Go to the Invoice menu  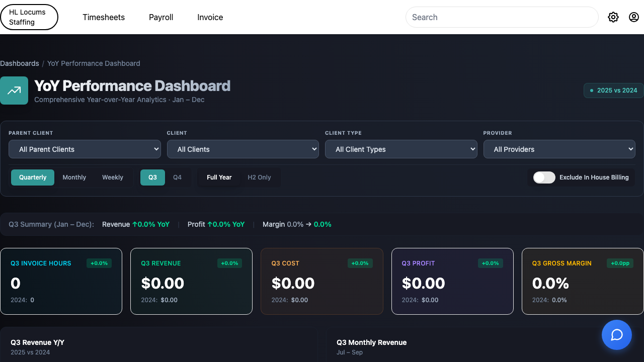click(x=210, y=17)
